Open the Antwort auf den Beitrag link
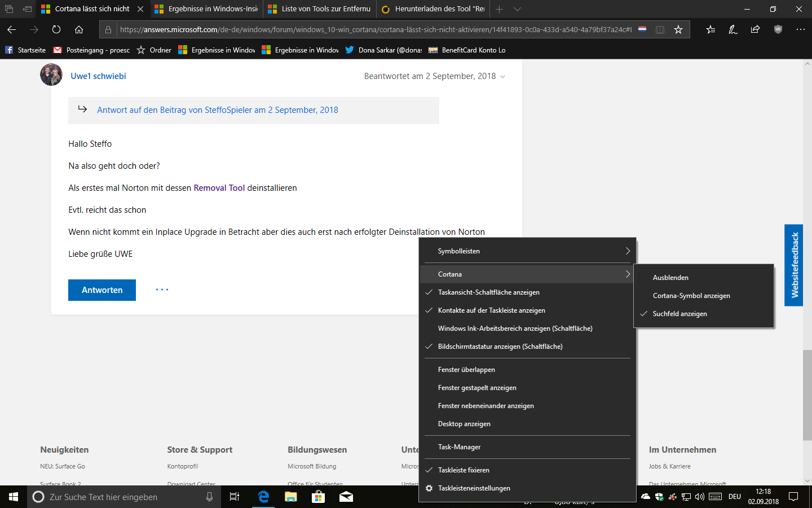Image resolution: width=812 pixels, height=508 pixels. [x=218, y=110]
